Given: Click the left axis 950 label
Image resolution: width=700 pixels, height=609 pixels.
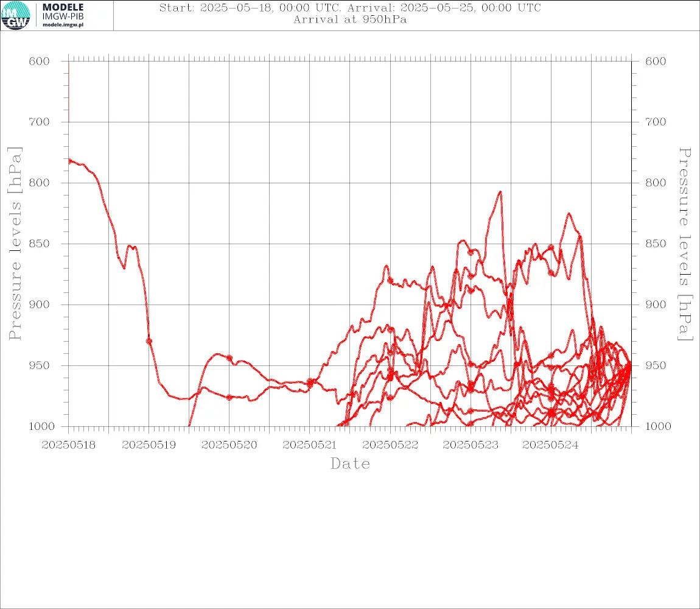Looking at the screenshot, I should pos(40,365).
